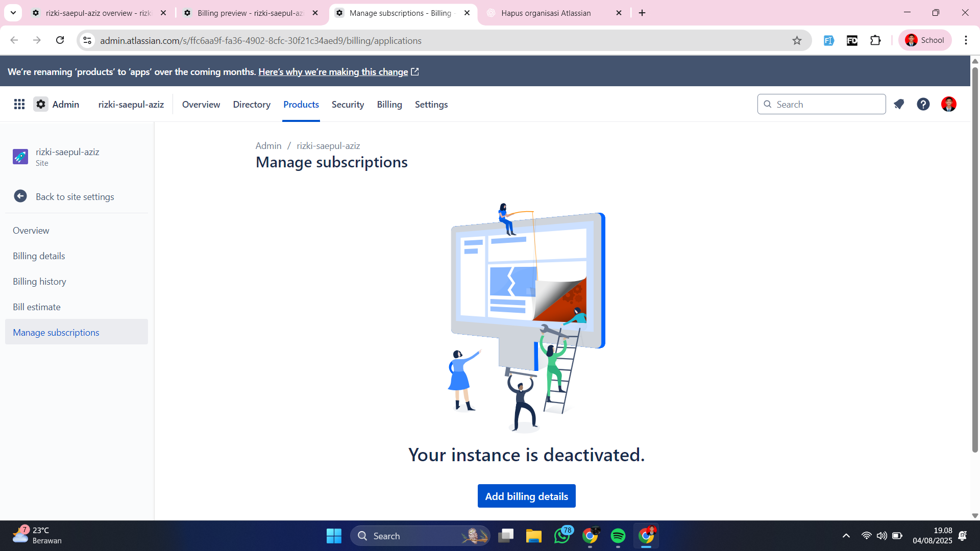Image resolution: width=980 pixels, height=551 pixels.
Task: Open the Atlassian app switcher grid
Action: 19,104
